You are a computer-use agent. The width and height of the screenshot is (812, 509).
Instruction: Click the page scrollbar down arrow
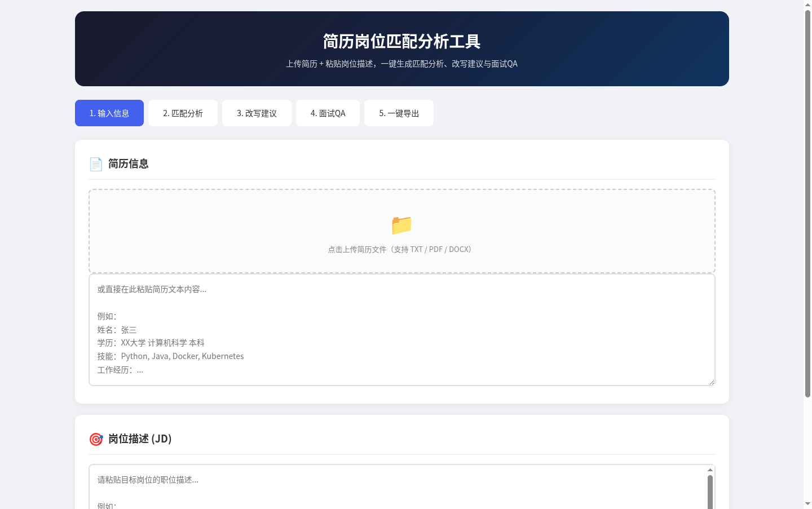807,504
